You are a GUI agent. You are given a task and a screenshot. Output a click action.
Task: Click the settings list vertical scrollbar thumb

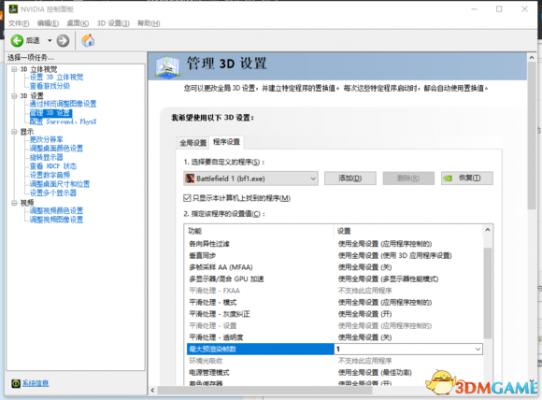click(487, 293)
